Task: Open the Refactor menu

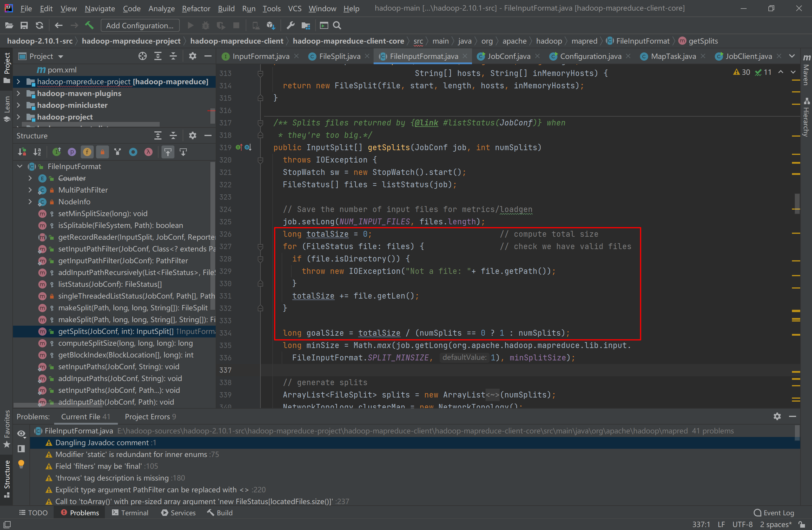Action: pos(196,8)
